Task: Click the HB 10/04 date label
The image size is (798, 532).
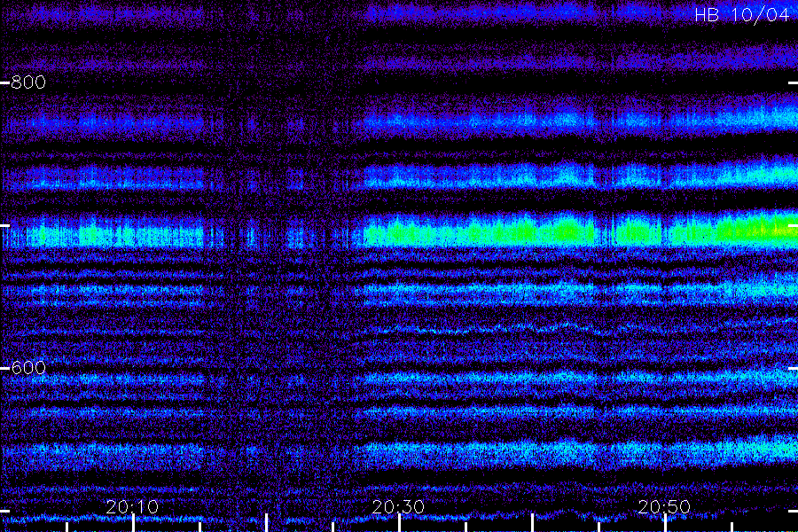Action: [x=742, y=15]
